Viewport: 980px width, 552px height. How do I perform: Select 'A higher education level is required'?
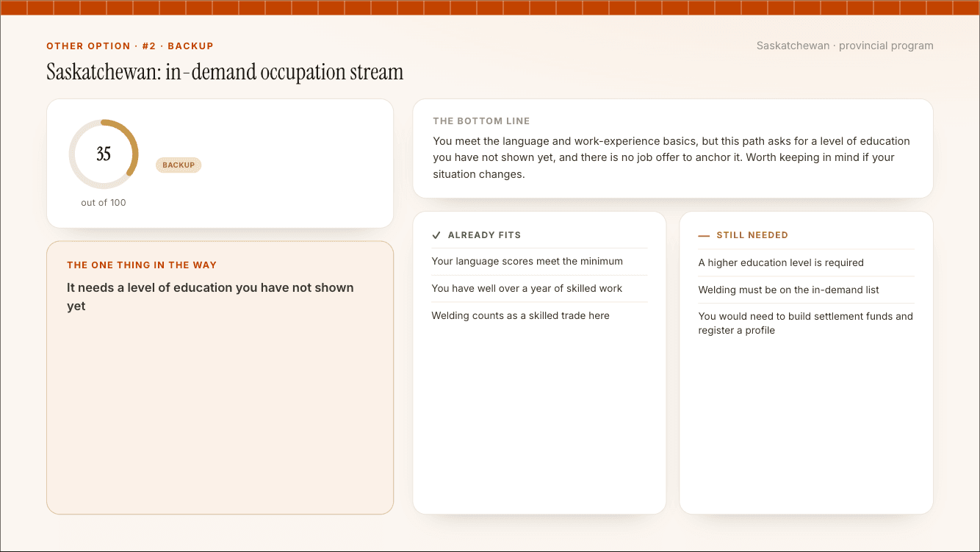click(x=781, y=263)
